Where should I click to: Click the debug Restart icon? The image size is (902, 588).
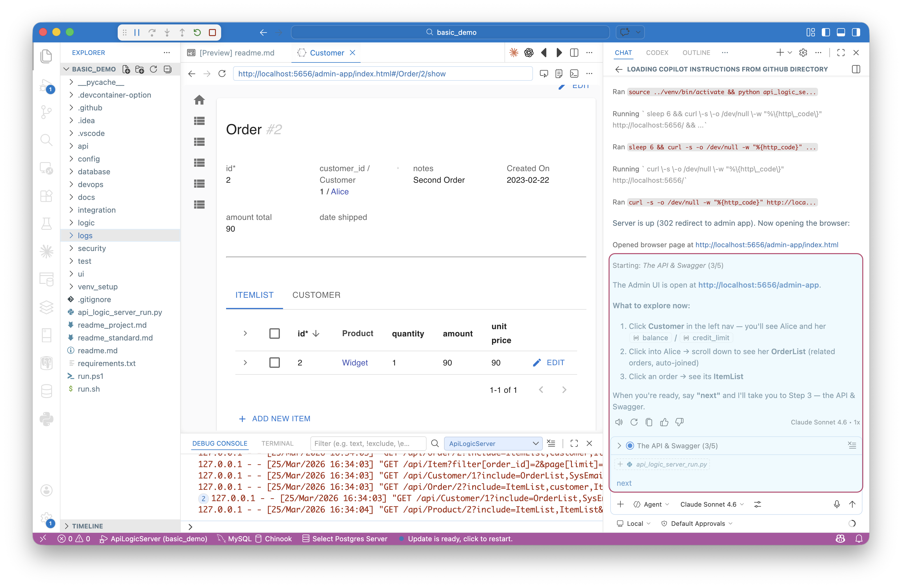(197, 33)
